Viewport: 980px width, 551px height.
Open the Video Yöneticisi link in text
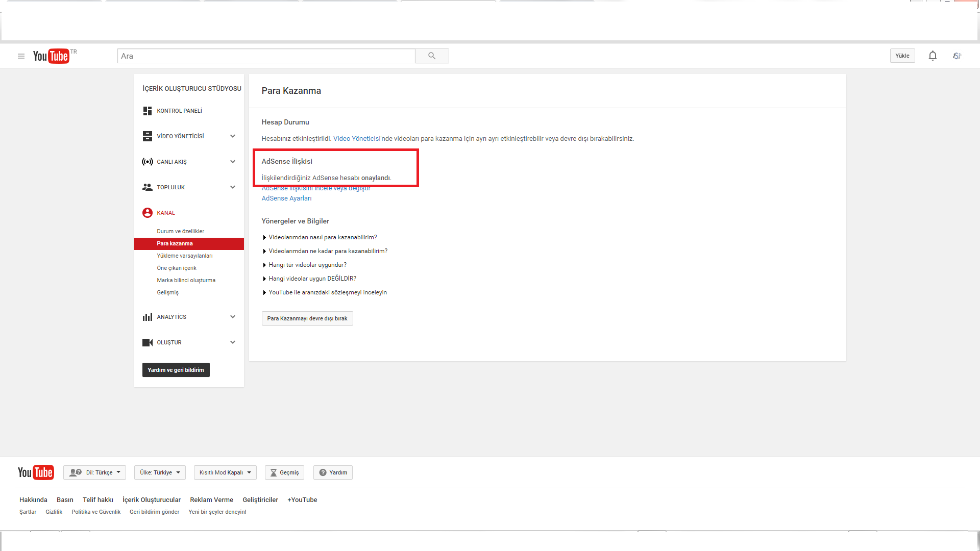pyautogui.click(x=356, y=139)
